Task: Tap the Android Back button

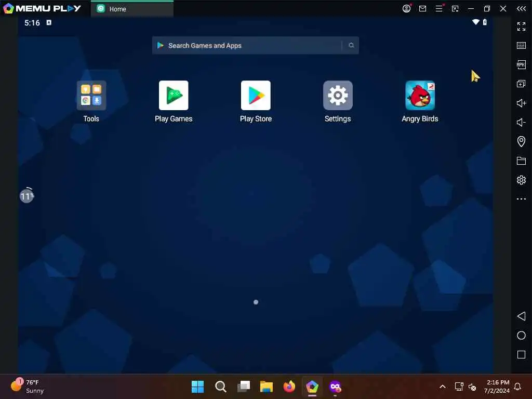Action: tap(521, 316)
